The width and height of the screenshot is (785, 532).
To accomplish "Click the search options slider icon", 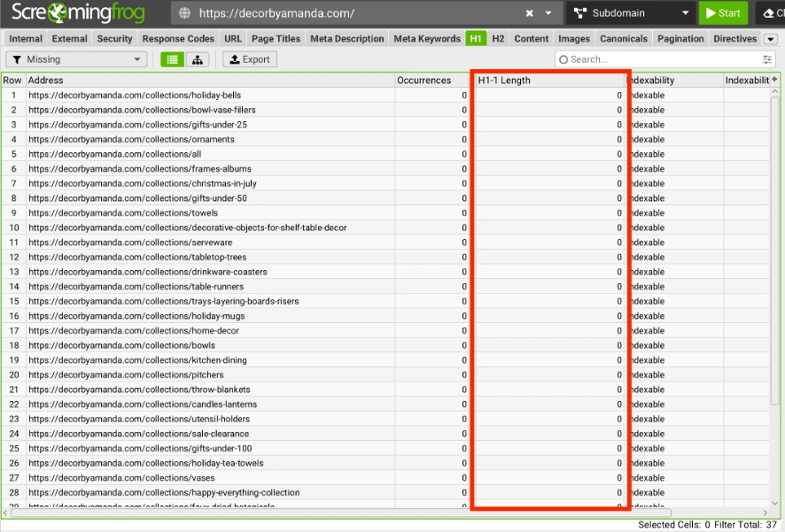I will pyautogui.click(x=767, y=59).
